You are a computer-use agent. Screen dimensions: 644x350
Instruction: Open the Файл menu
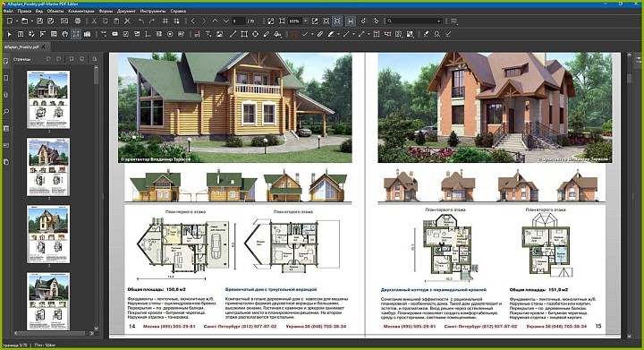coord(9,11)
